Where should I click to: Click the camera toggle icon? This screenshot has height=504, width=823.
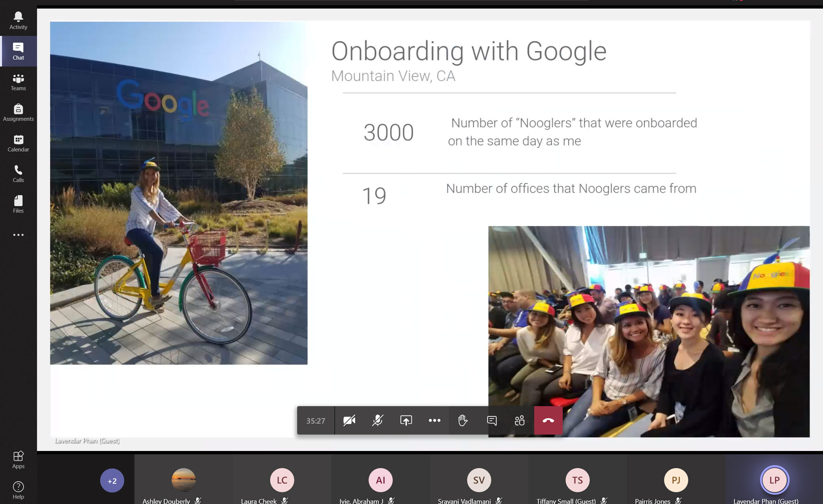pyautogui.click(x=350, y=420)
